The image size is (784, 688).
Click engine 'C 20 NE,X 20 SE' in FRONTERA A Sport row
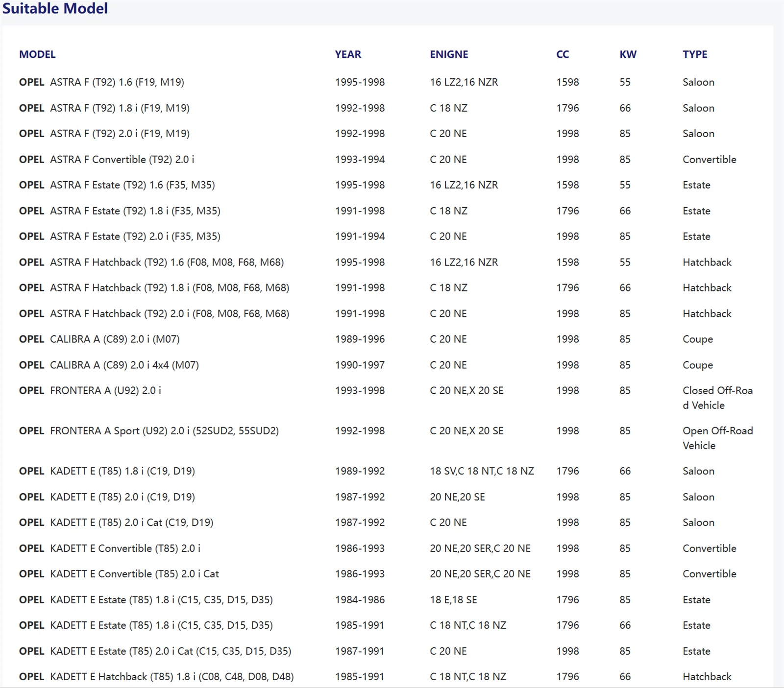tap(466, 431)
